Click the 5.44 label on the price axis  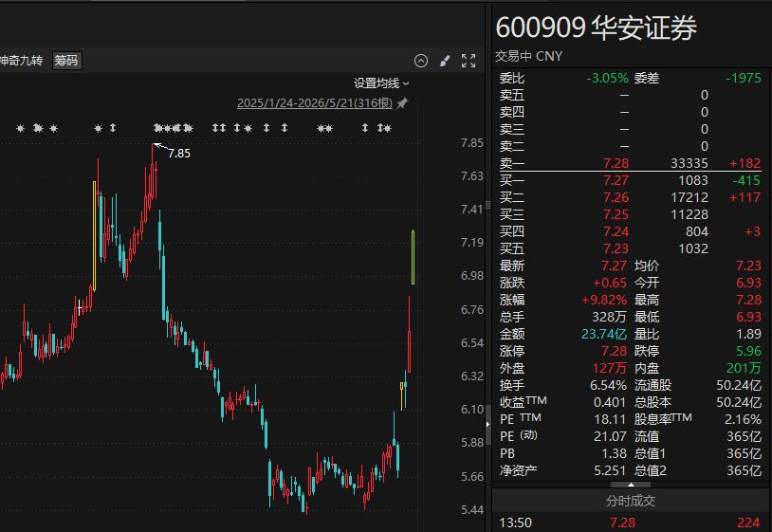point(471,510)
